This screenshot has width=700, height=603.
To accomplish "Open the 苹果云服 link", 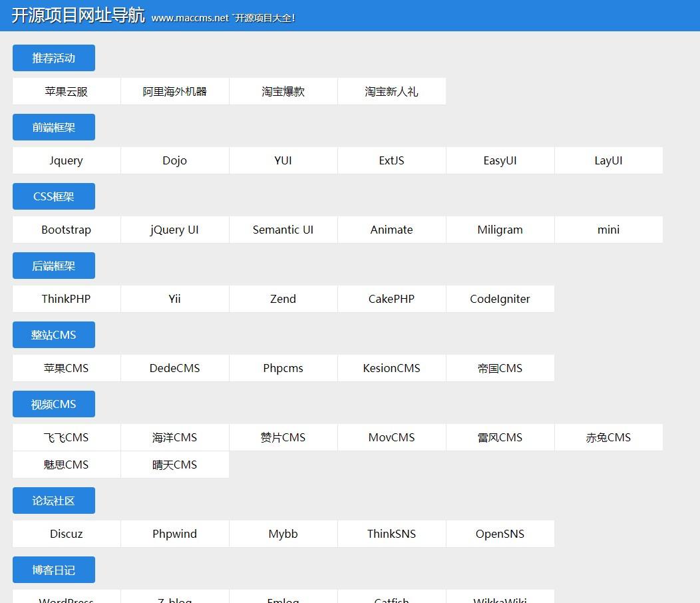I will click(67, 91).
